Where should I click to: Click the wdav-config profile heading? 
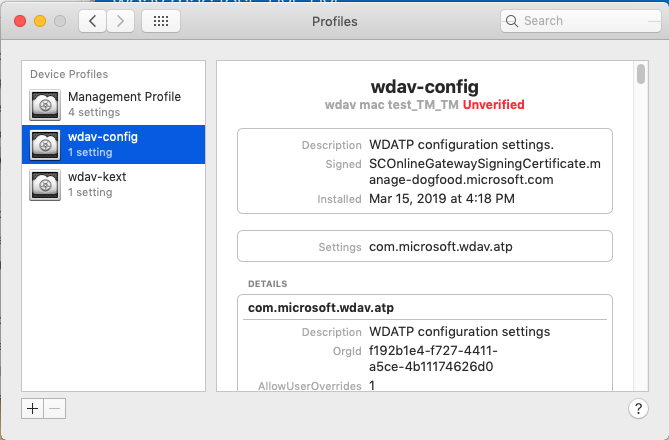pos(425,87)
